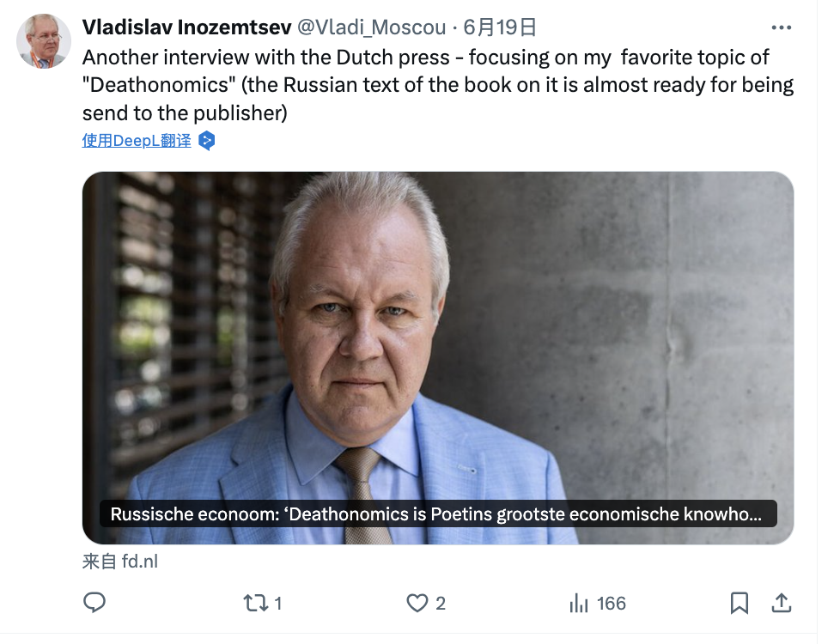Like the post with heart icon
Image resolution: width=840 pixels, height=644 pixels.
[417, 603]
